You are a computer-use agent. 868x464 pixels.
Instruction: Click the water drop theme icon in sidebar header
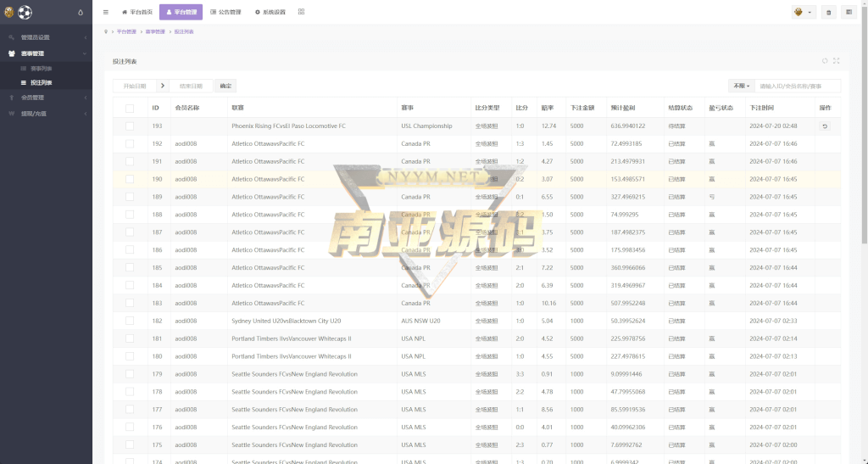(81, 13)
